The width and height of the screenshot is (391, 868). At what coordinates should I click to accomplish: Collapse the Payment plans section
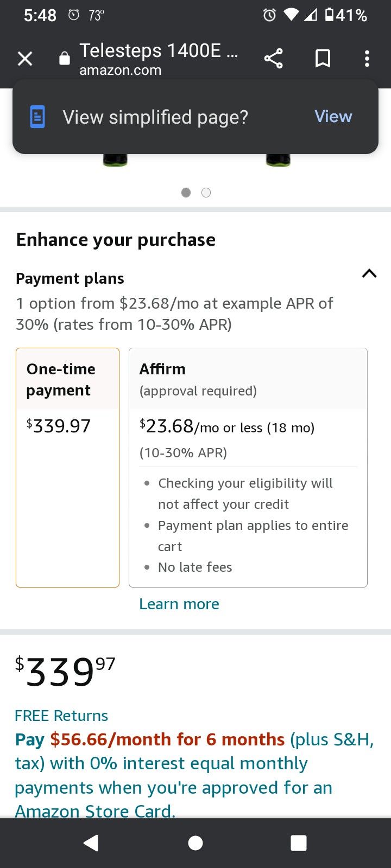coord(369,273)
